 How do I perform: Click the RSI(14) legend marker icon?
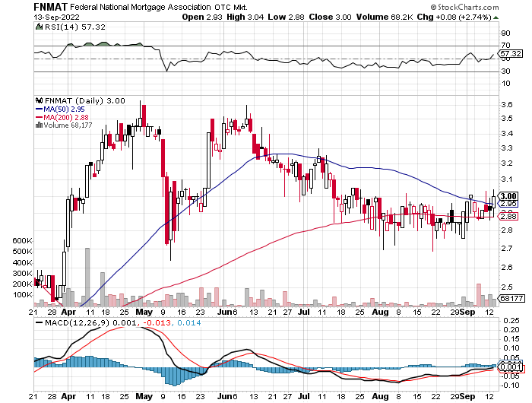pos(39,27)
